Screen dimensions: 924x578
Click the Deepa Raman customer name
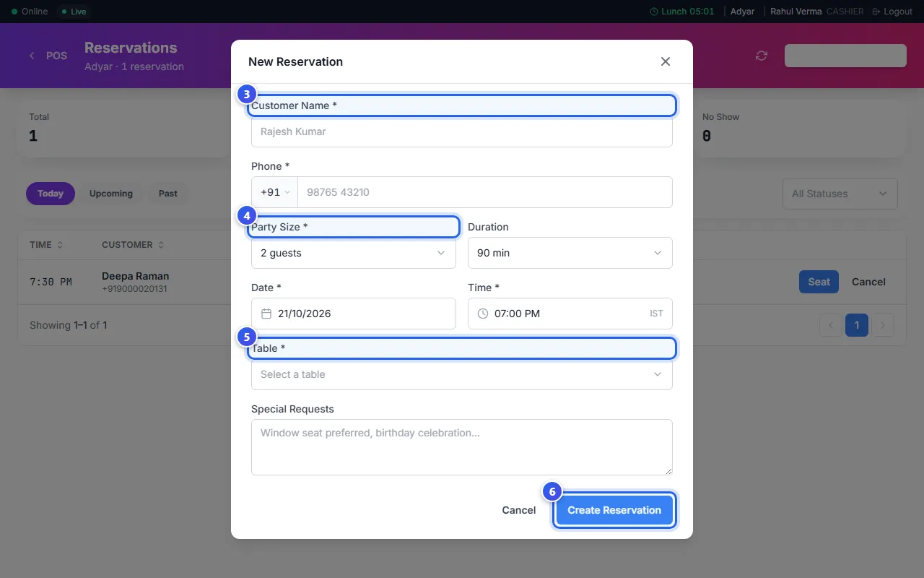click(x=136, y=276)
